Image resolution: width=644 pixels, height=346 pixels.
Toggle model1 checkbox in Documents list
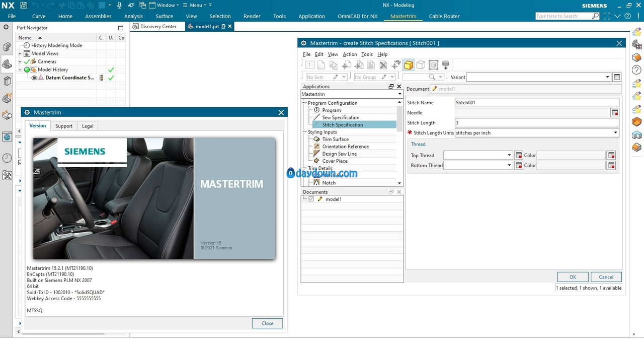coord(311,199)
